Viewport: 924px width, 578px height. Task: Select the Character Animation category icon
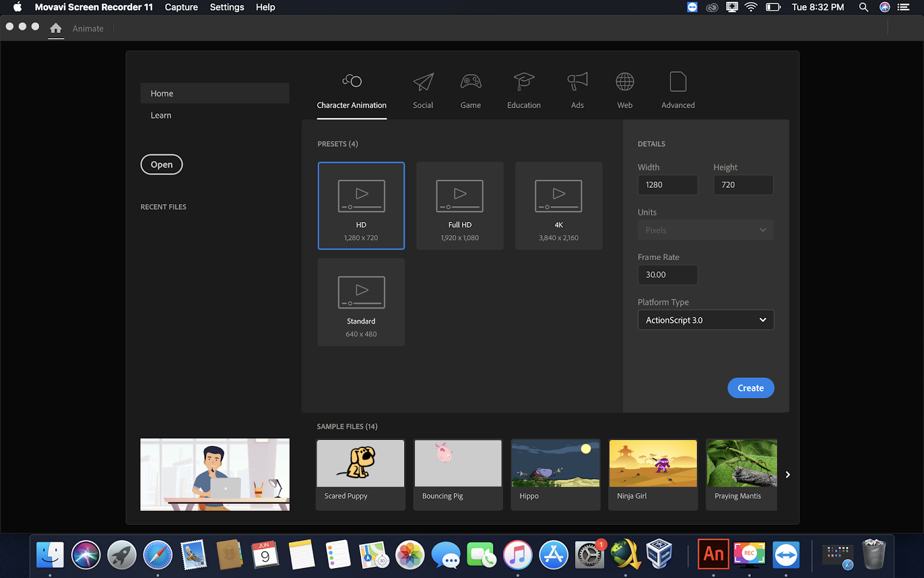pos(352,81)
